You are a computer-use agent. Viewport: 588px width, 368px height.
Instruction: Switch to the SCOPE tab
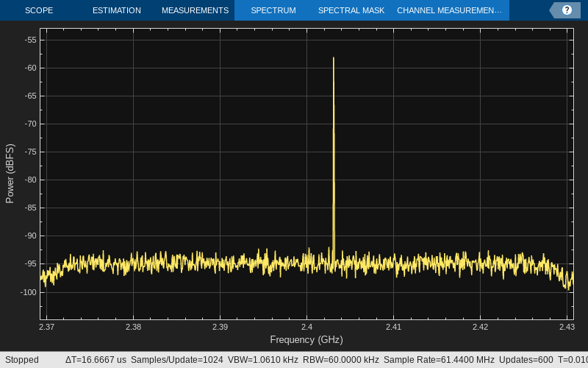pos(39,10)
